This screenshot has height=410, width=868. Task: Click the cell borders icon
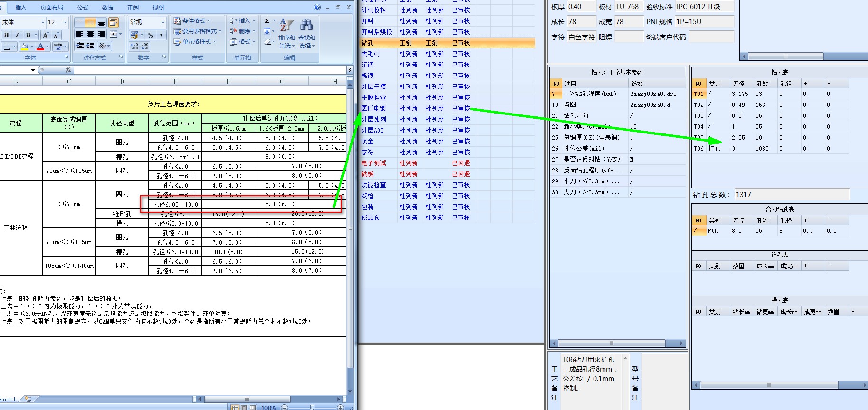pos(7,47)
